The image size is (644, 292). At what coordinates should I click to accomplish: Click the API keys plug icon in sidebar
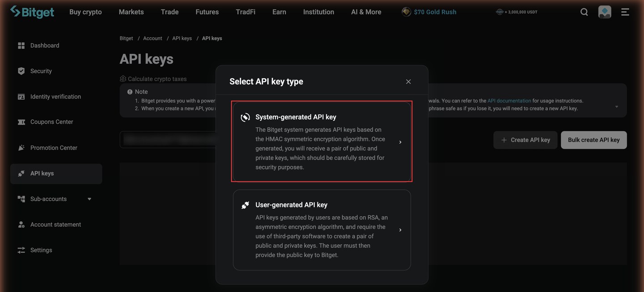pyautogui.click(x=21, y=173)
